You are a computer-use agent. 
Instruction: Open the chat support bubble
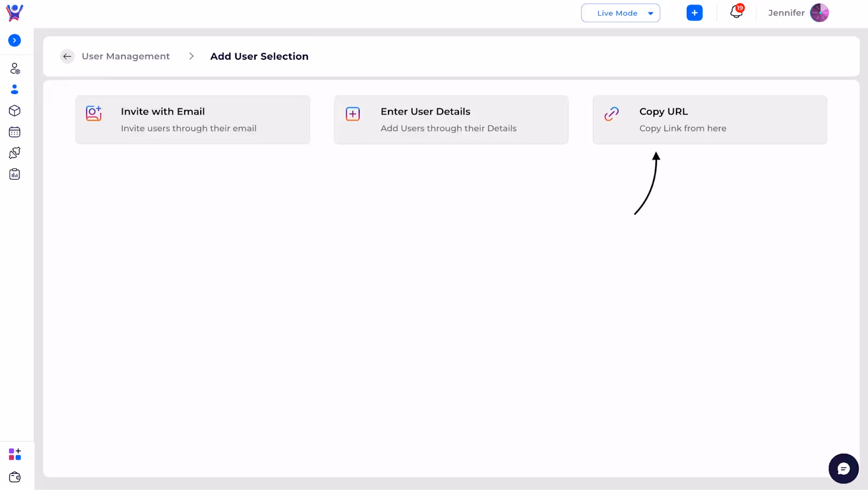pyautogui.click(x=843, y=468)
